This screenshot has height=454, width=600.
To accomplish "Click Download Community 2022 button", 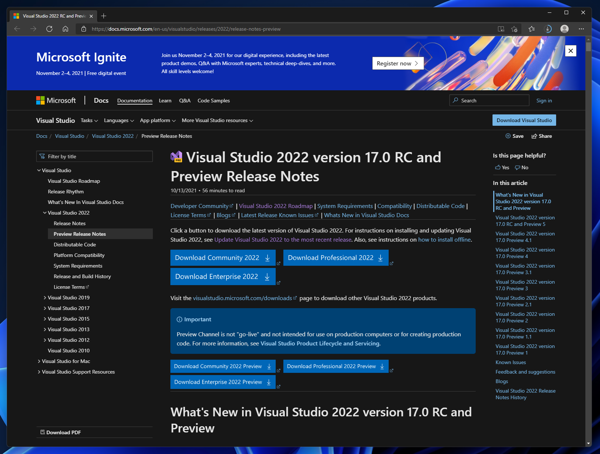I will click(223, 258).
